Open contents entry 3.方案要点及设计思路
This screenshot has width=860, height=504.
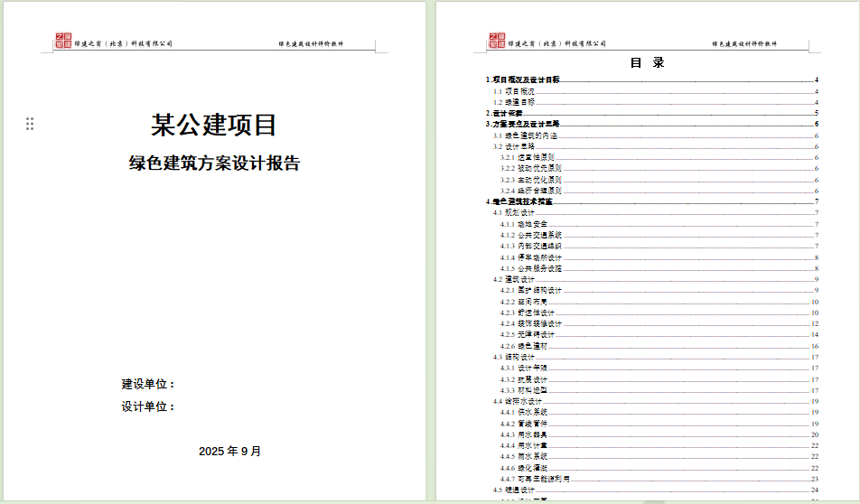652,124
